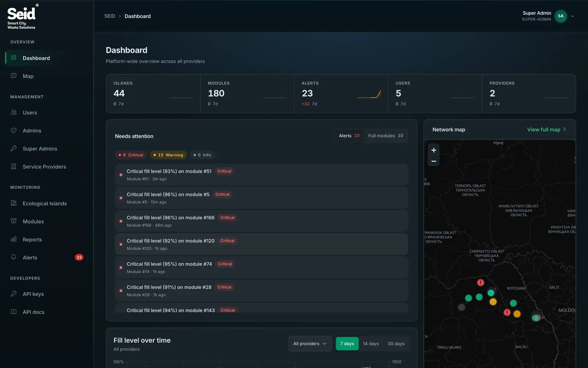Viewport: 588px width, 368px height.
Task: Click the 23 badge beside Alerts
Action: click(x=79, y=257)
